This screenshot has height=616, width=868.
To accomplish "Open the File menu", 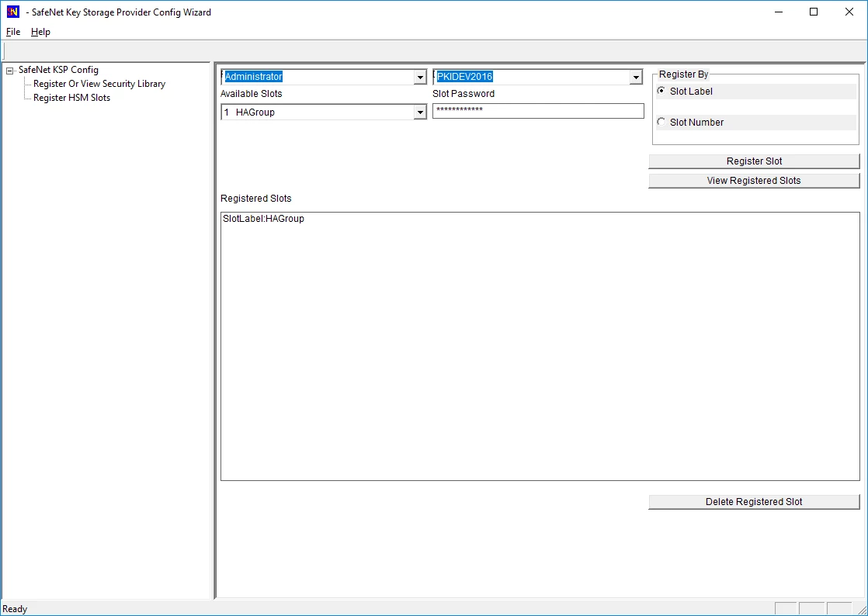I will [13, 32].
